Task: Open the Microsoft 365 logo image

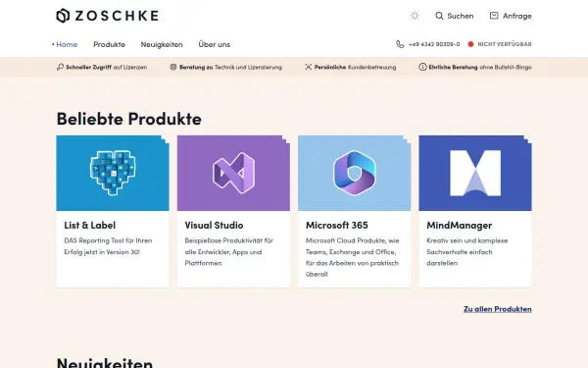Action: (x=355, y=173)
